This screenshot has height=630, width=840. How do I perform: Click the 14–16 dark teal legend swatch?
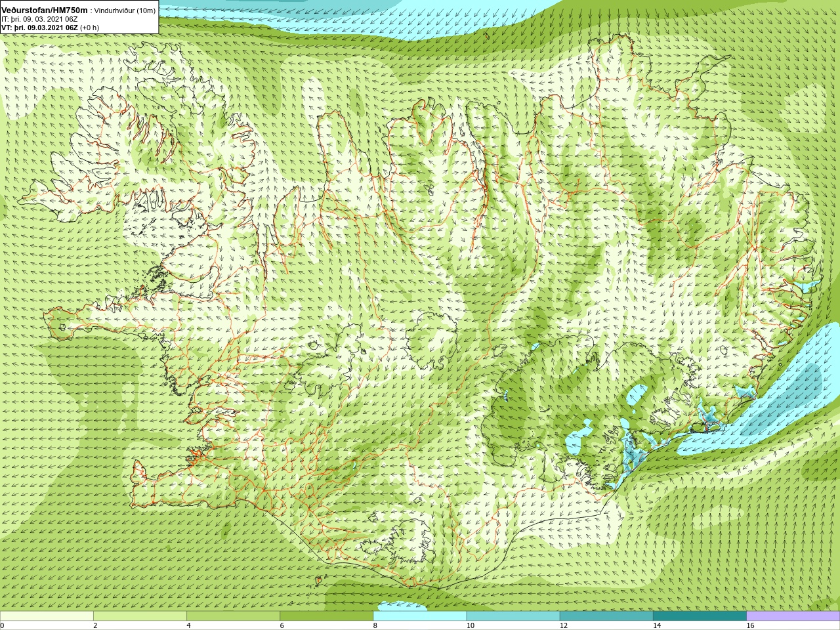click(x=700, y=616)
